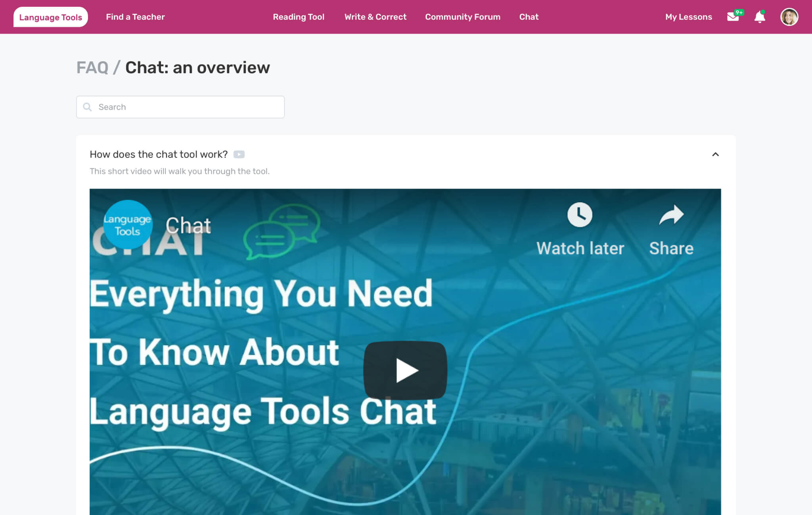Open Find a Teacher
This screenshot has width=812, height=515.
coord(135,17)
